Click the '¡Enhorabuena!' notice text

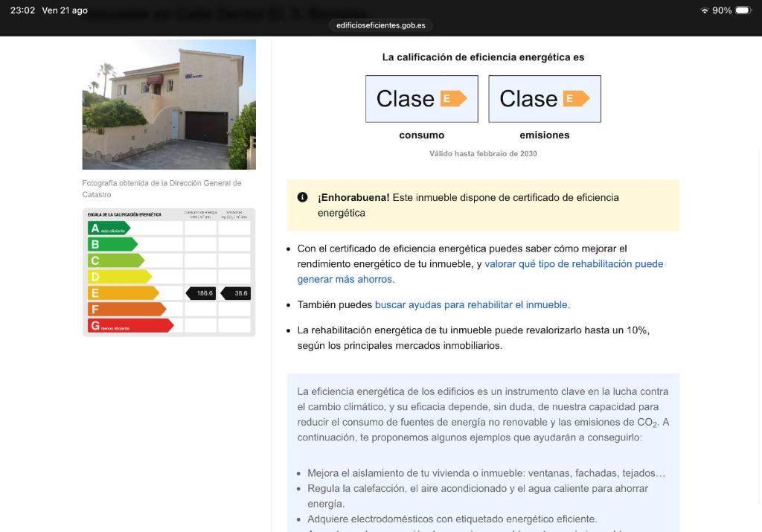pos(469,205)
